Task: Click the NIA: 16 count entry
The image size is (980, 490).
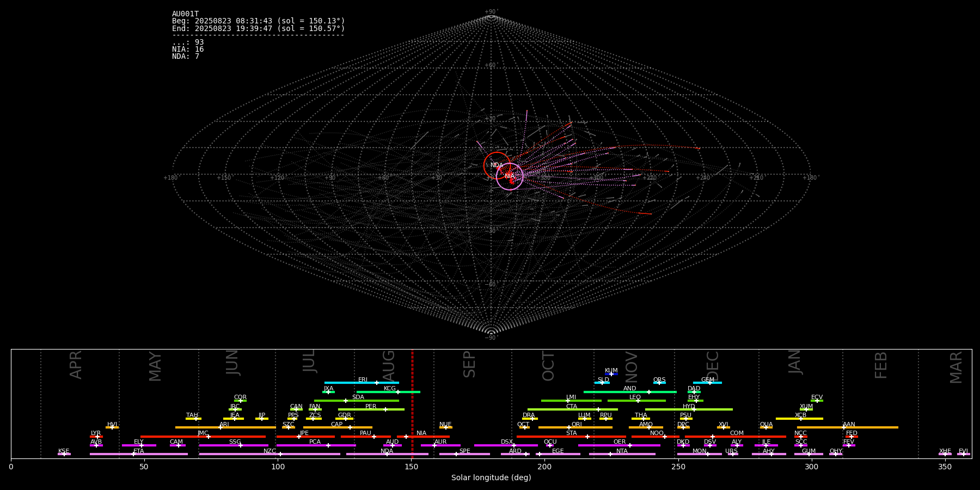Action: pyautogui.click(x=188, y=50)
